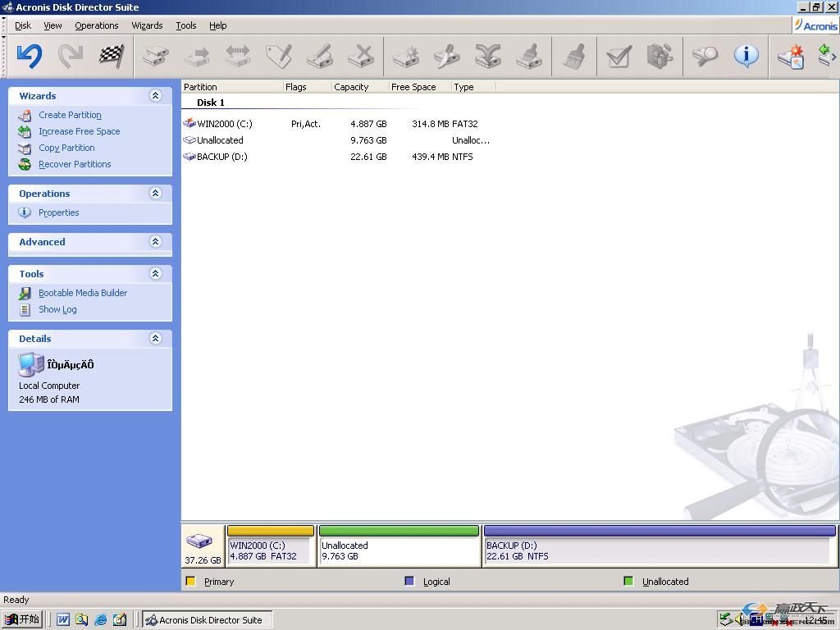
Task: Expand the Advanced panel chevron
Action: (155, 242)
